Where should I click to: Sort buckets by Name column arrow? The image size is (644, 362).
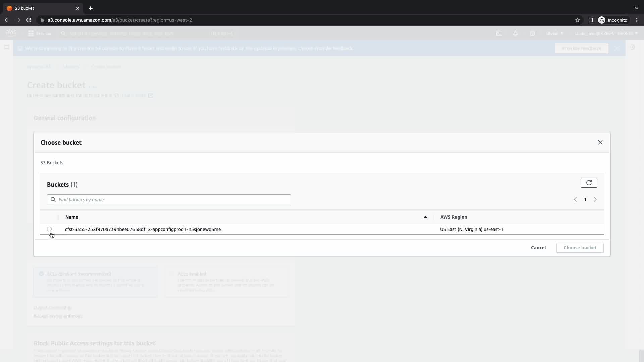click(x=425, y=217)
